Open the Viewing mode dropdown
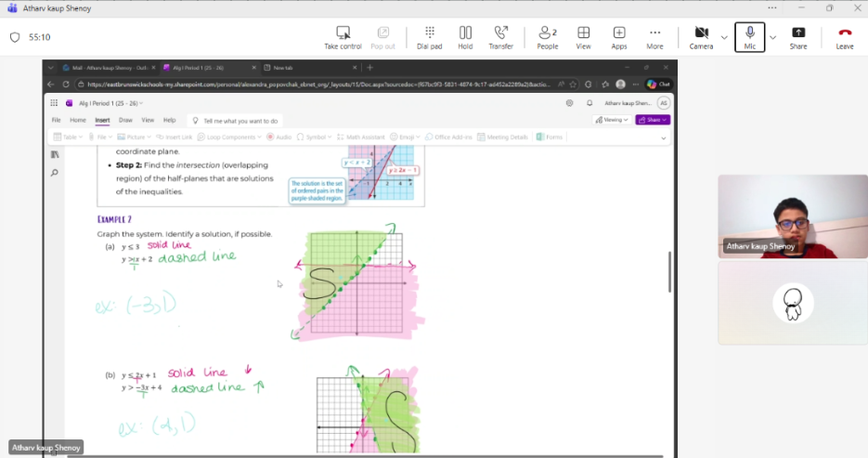The width and height of the screenshot is (868, 458). (612, 120)
